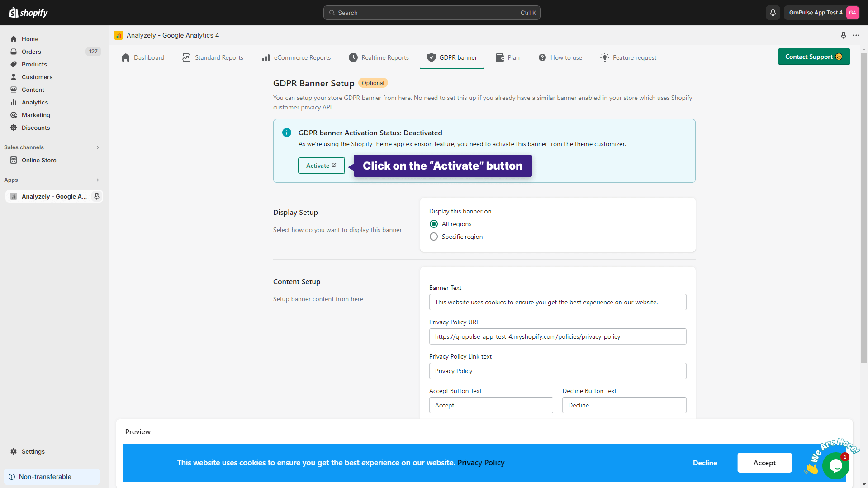Click the Accept button in preview
The height and width of the screenshot is (488, 868).
(764, 463)
